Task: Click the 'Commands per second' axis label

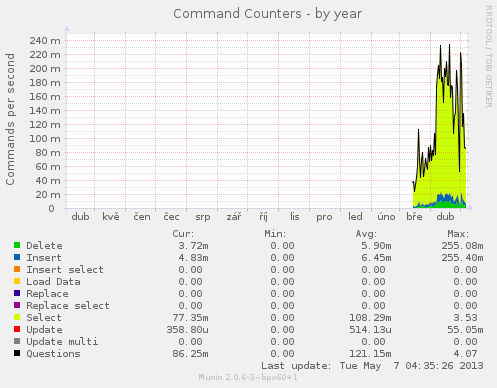Action: point(10,119)
